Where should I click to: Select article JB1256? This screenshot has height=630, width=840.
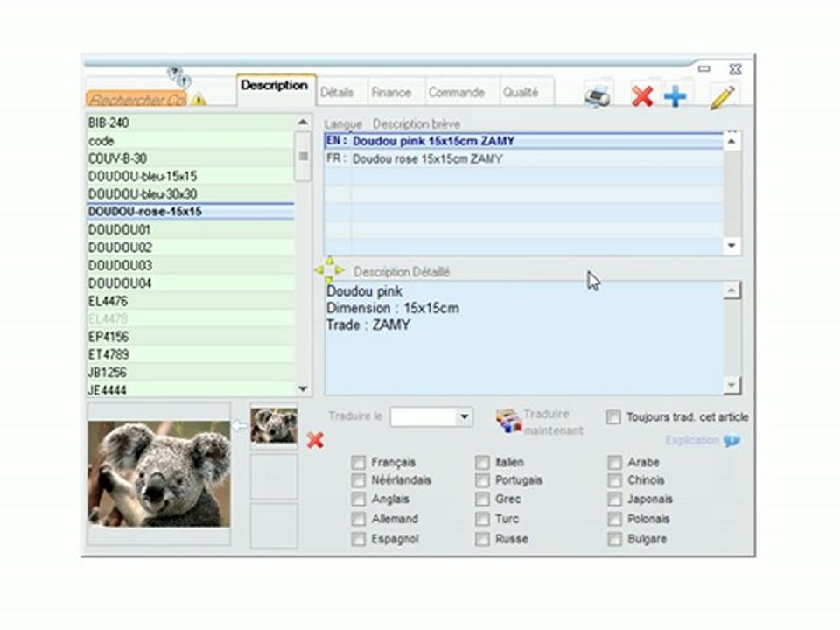coord(190,372)
